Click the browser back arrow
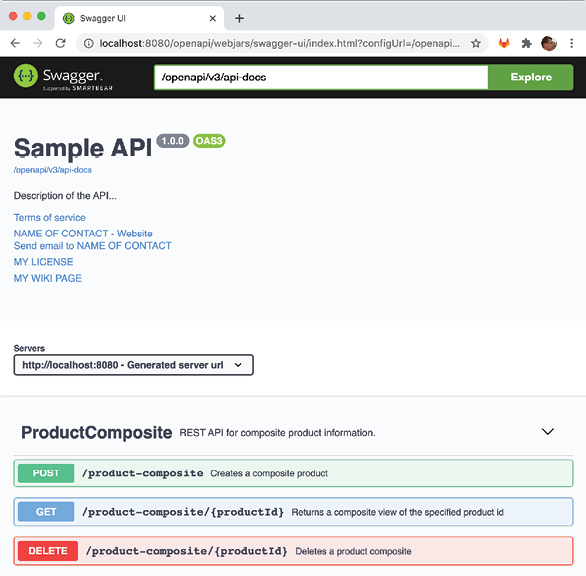 pyautogui.click(x=15, y=43)
